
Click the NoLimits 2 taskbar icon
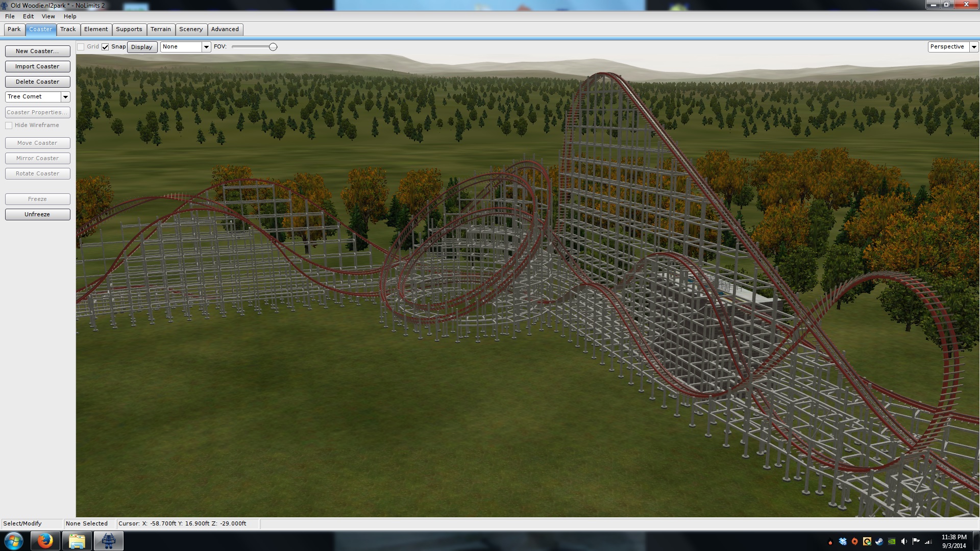[x=108, y=541]
